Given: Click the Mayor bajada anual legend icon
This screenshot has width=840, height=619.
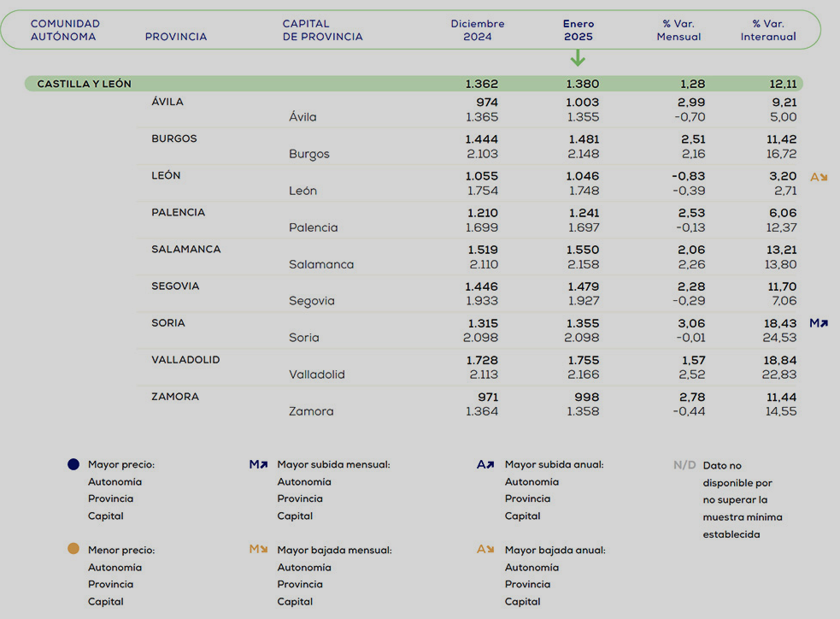Looking at the screenshot, I should coord(485,550).
